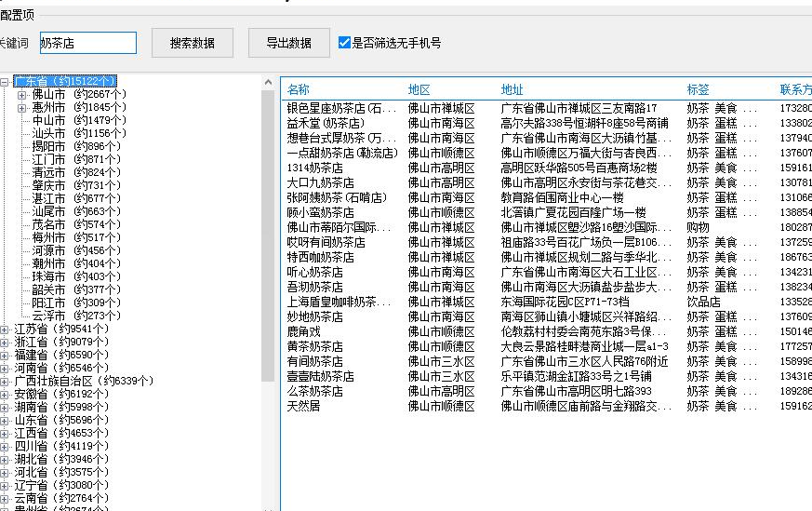Focus the 关键词 input field with 奶茶店
812x511 pixels.
[88, 43]
